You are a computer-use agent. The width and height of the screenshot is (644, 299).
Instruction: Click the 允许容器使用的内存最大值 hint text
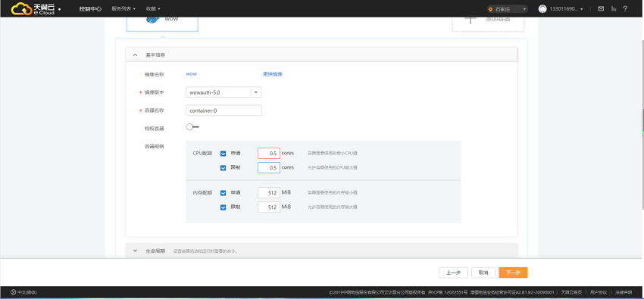pos(333,207)
